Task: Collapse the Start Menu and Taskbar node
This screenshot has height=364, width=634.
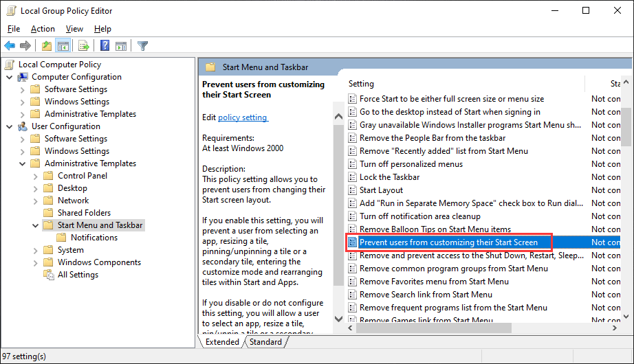Action: click(36, 225)
